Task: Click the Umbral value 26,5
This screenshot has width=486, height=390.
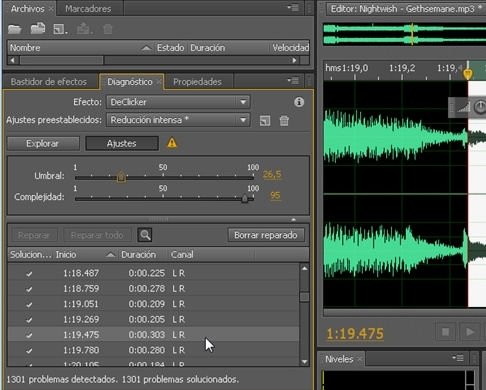Action: 272,175
